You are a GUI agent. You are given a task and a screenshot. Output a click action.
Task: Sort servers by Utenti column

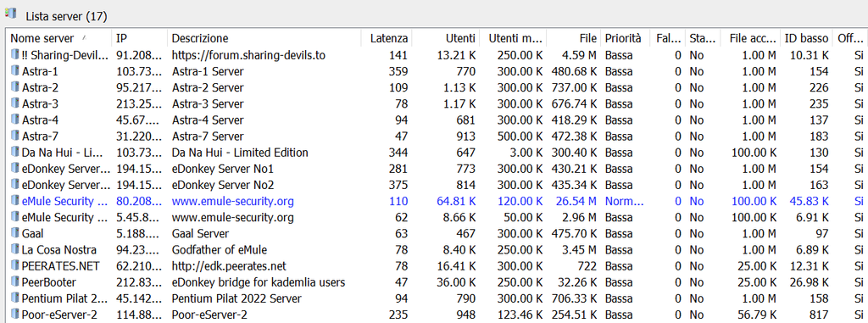[446, 38]
